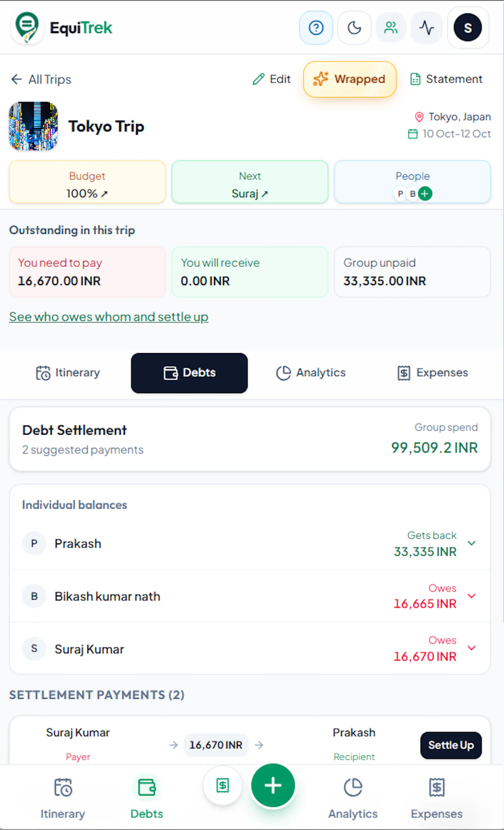Switch to the Expenses tab
Screen dimensions: 504x830
click(x=432, y=373)
